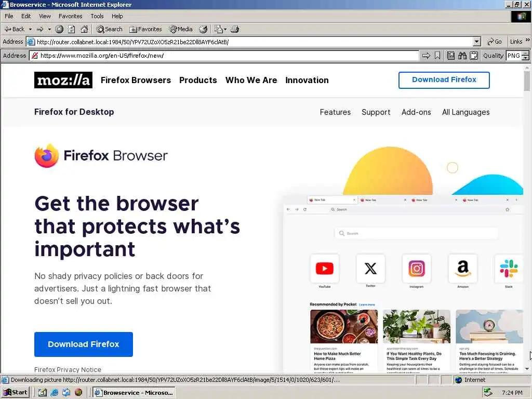532x399 pixels.
Task: Click the Amazon tile in preview
Action: coord(463,269)
